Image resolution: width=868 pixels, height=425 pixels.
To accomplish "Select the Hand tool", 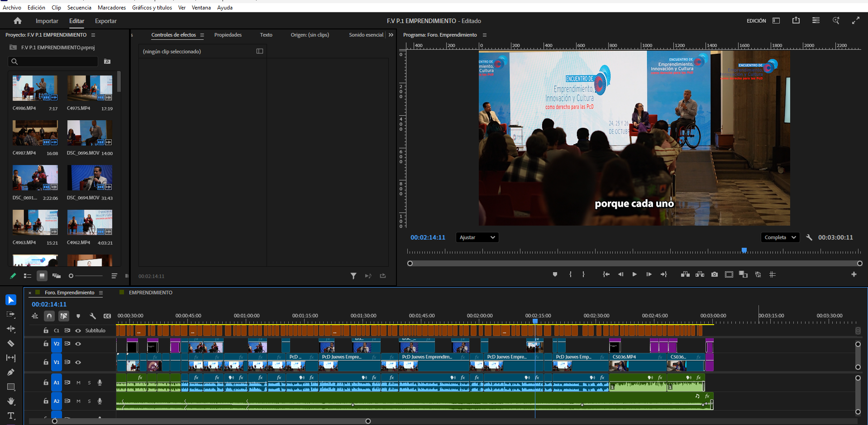I will (11, 401).
